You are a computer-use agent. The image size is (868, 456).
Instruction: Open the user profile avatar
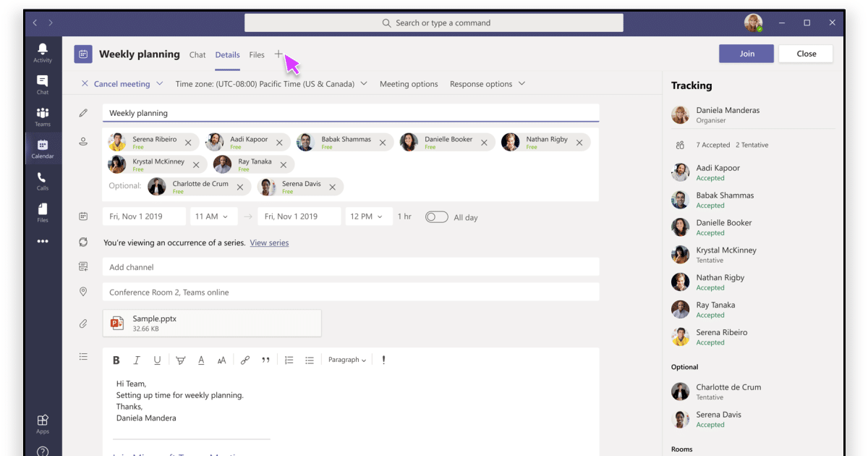click(753, 23)
